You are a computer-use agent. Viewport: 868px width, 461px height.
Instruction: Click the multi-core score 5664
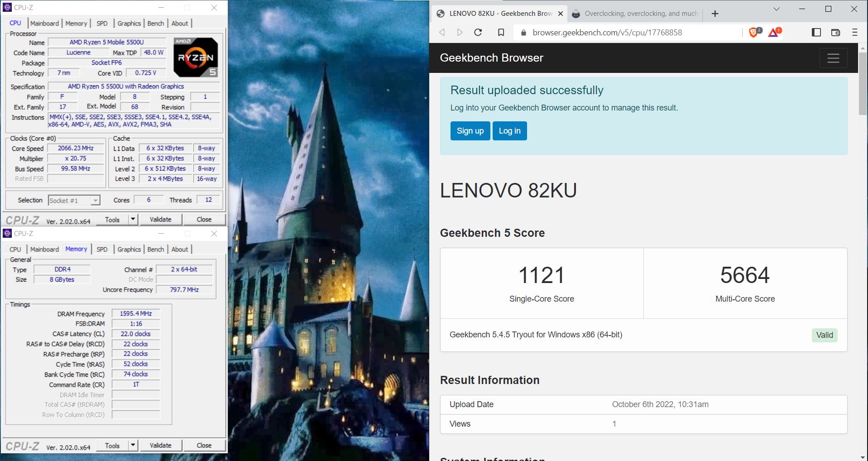pos(745,275)
